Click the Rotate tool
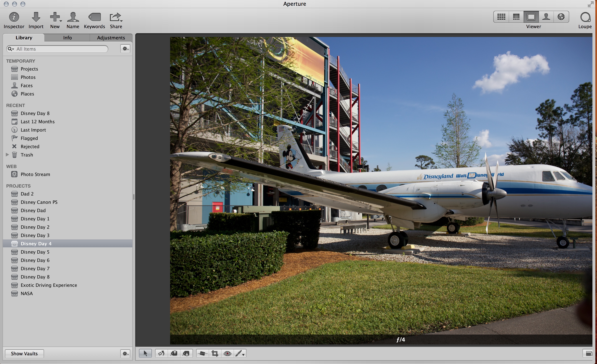 tap(161, 353)
